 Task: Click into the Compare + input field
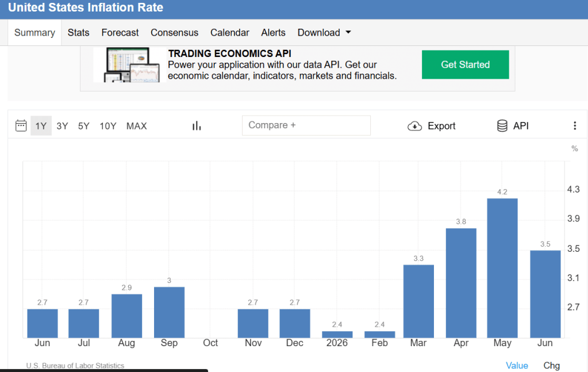click(x=306, y=125)
